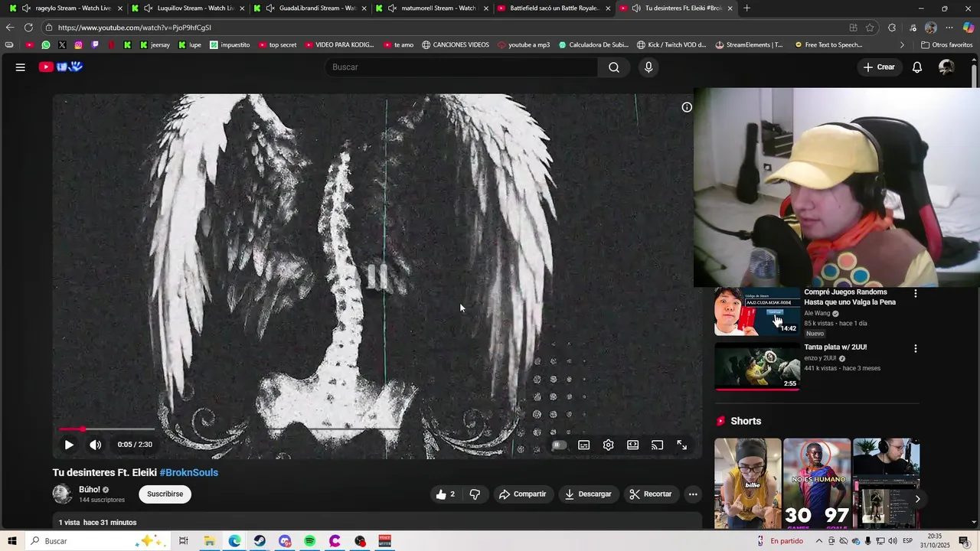Open options for Tanta plata video
Viewport: 980px width, 551px height.
pyautogui.click(x=915, y=348)
